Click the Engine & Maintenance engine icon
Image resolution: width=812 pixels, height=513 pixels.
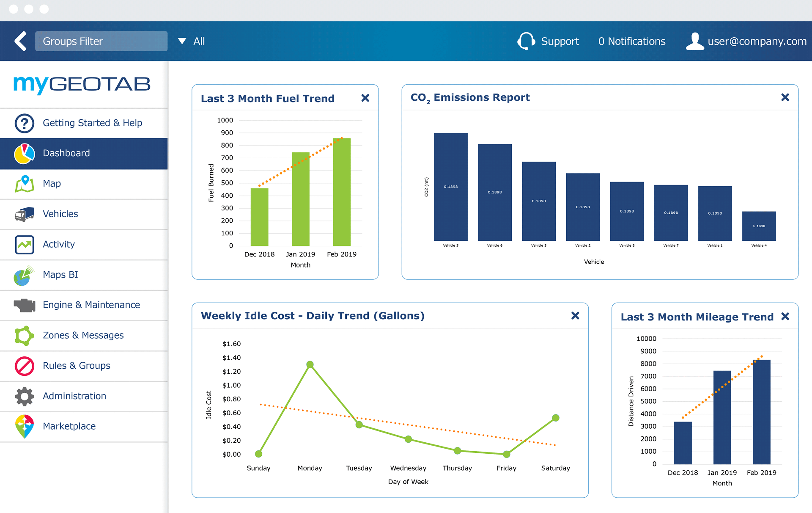[x=24, y=305]
